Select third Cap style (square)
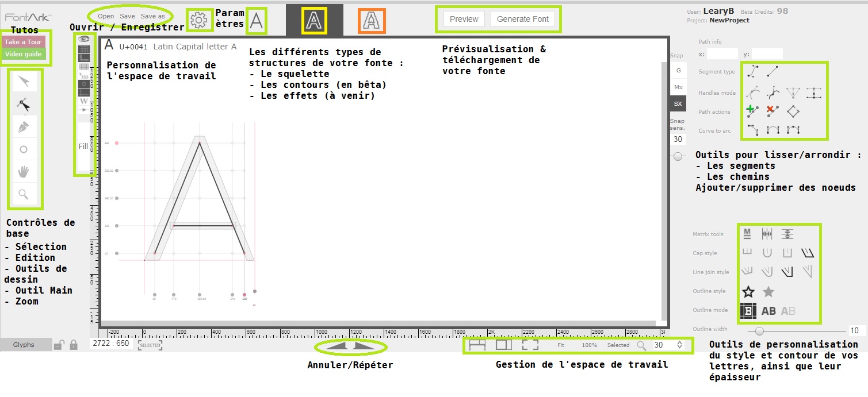 coord(787,252)
